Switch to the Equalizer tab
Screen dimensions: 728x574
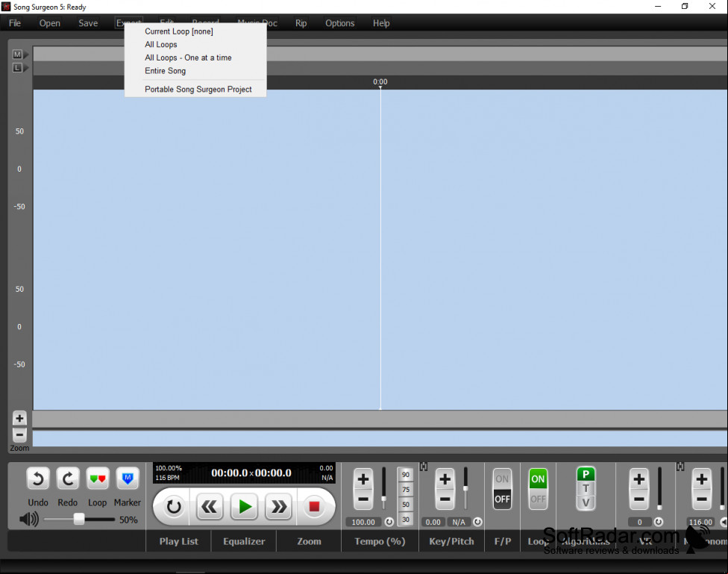click(244, 541)
